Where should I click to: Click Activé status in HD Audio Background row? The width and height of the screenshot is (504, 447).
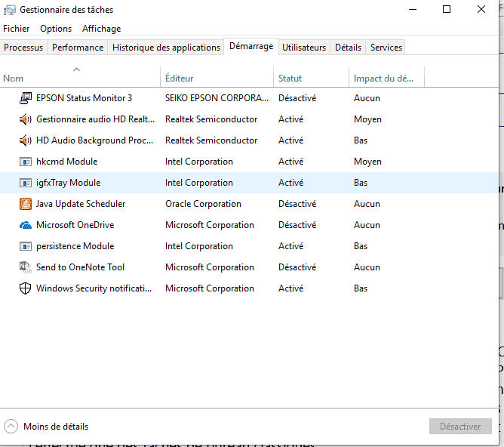291,140
